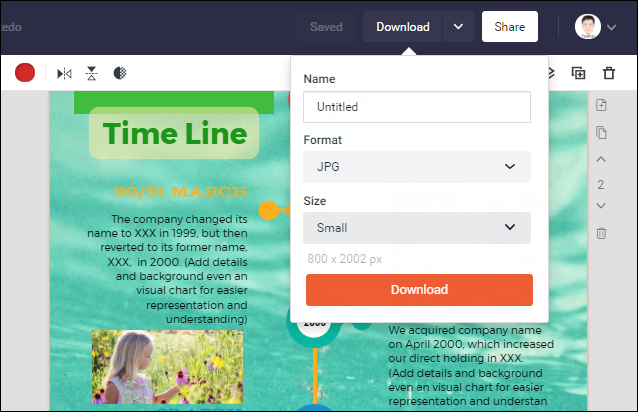638x412 pixels.
Task: Move the page down with the down chevron
Action: [601, 206]
